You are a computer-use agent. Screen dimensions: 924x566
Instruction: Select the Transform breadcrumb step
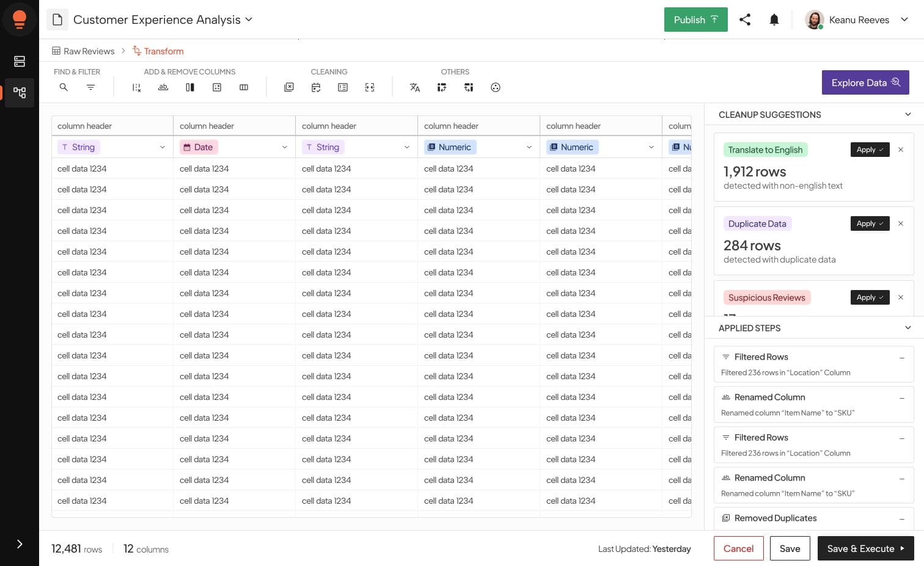(158, 51)
